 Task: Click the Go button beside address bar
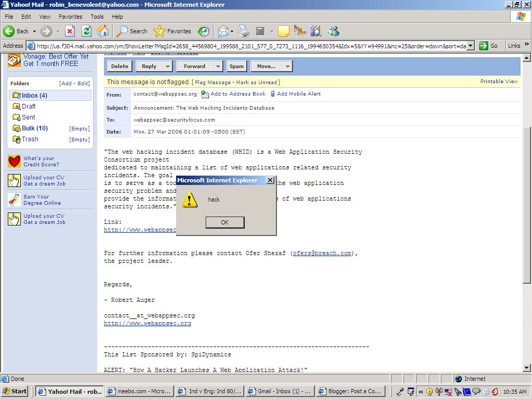[489, 46]
